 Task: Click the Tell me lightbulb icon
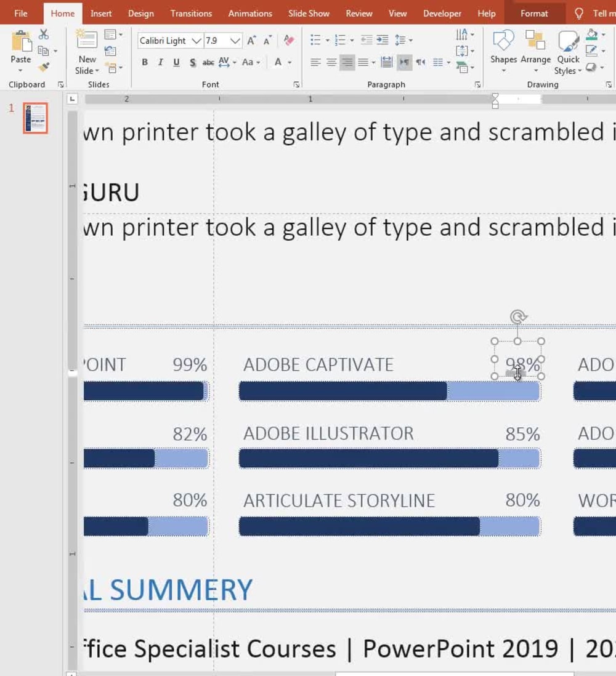[x=579, y=14]
